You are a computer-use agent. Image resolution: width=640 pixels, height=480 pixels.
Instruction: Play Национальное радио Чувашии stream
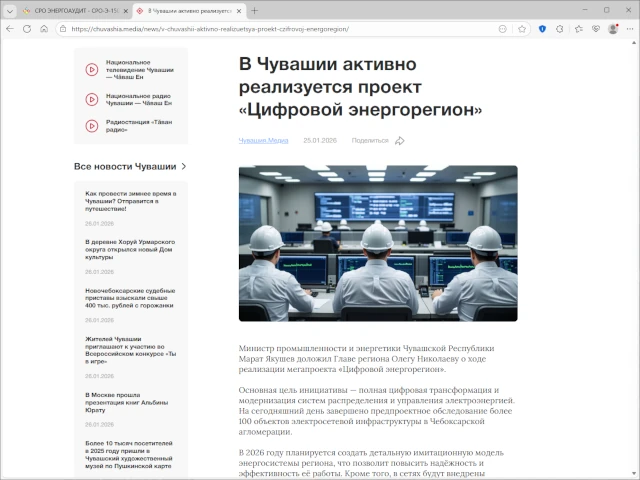point(92,99)
